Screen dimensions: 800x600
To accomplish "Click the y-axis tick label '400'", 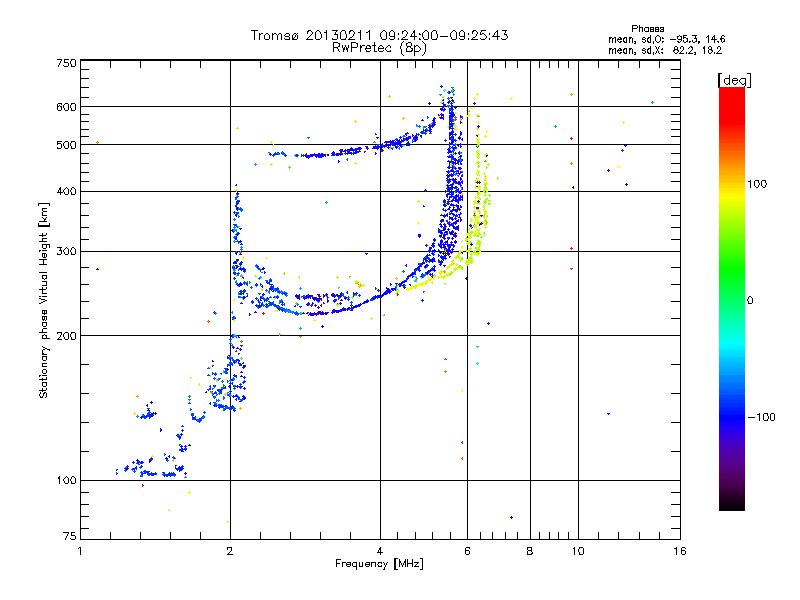I will [66, 192].
